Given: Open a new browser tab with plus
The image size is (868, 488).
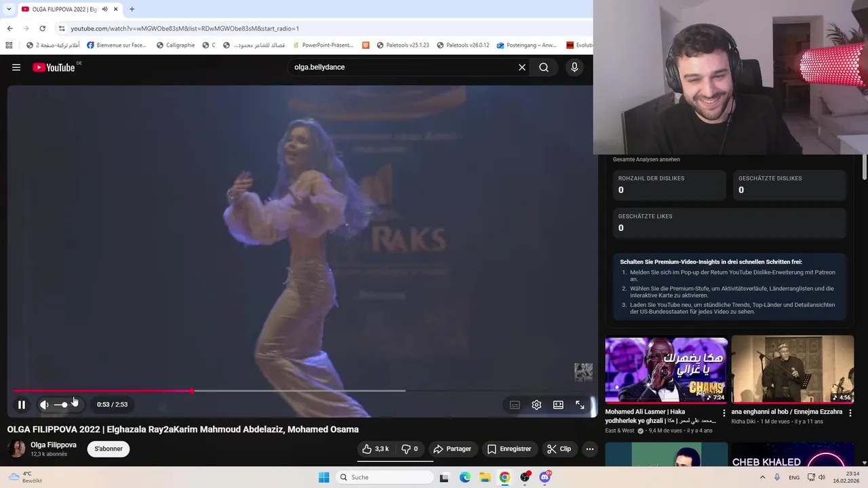Looking at the screenshot, I should click(132, 9).
